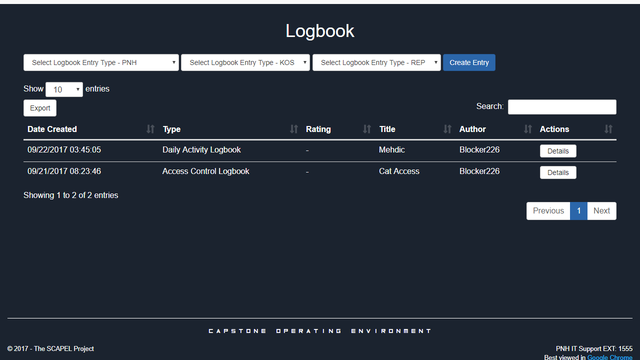The height and width of the screenshot is (360, 640).
Task: Sort by Author column arrows icon
Action: (528, 129)
